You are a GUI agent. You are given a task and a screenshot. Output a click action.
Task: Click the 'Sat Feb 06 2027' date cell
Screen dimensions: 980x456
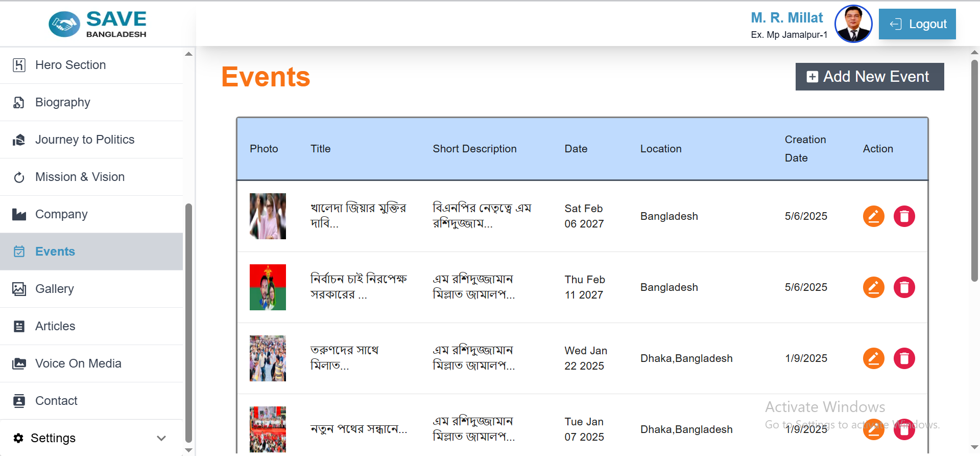tap(584, 216)
